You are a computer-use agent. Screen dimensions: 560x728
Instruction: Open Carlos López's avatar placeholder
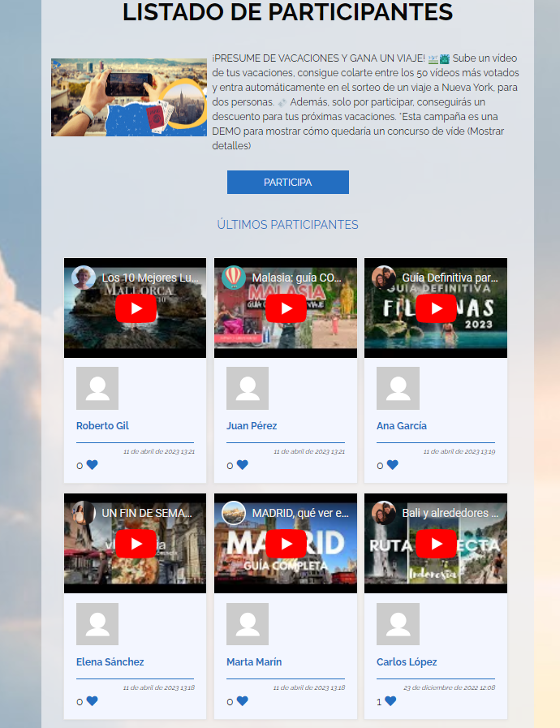pos(398,624)
